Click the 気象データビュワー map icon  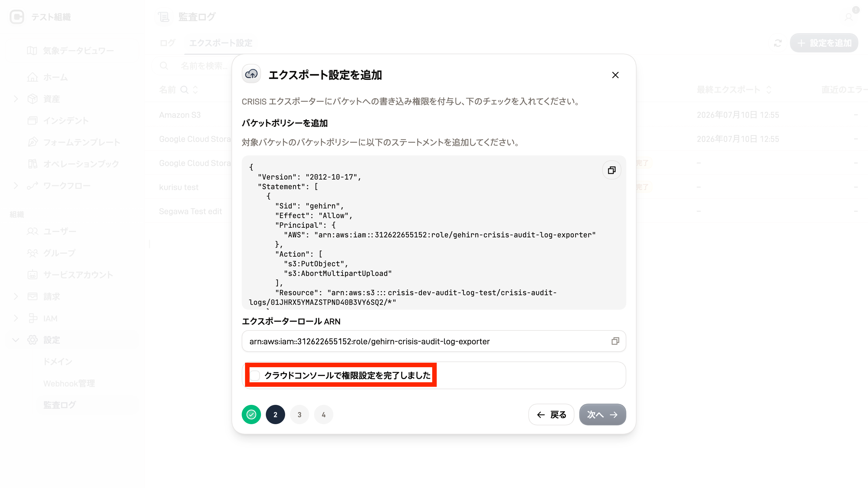[x=32, y=51]
